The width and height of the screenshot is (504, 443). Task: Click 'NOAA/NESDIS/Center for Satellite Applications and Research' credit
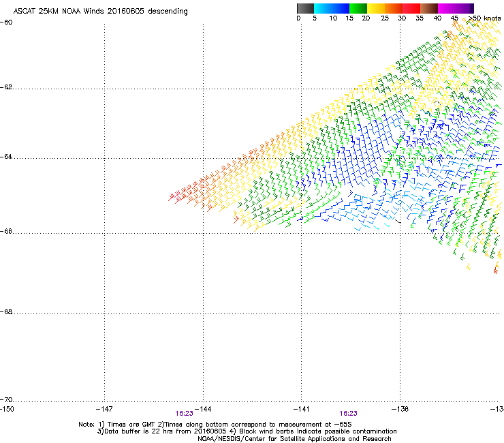[x=294, y=439]
